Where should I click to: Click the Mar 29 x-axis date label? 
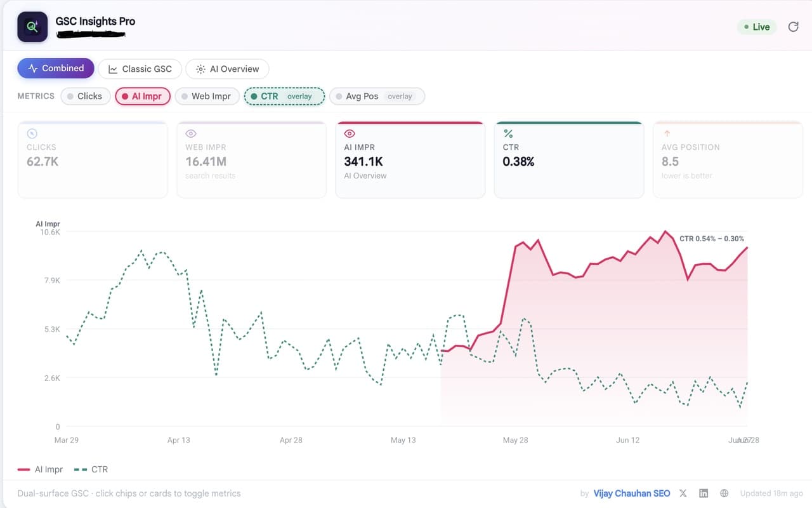(67, 440)
